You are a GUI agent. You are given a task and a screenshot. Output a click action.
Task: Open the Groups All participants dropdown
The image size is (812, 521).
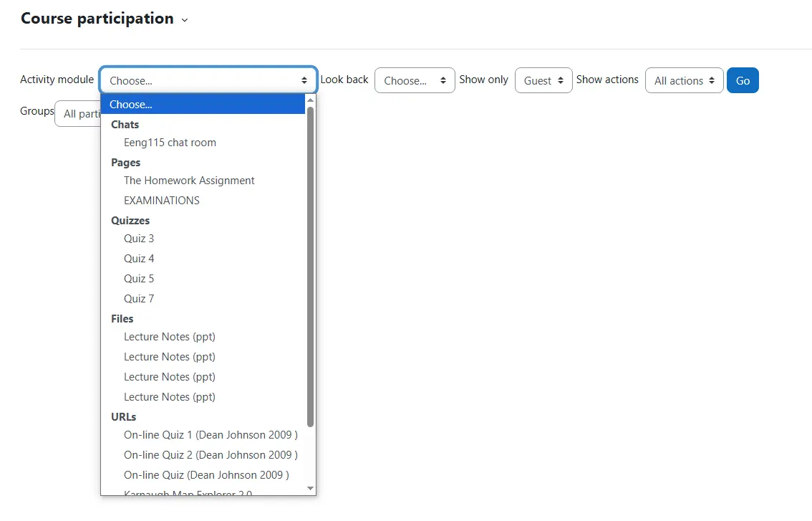[x=77, y=113]
